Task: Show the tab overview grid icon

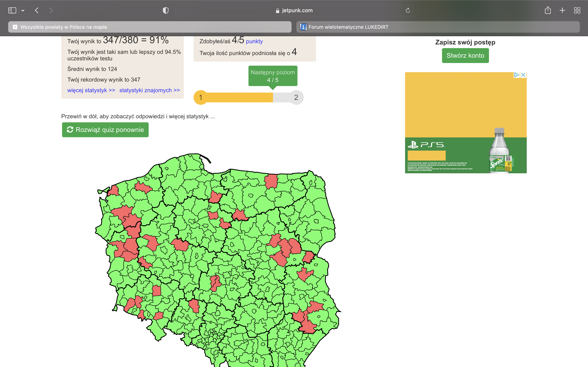Action: point(577,10)
